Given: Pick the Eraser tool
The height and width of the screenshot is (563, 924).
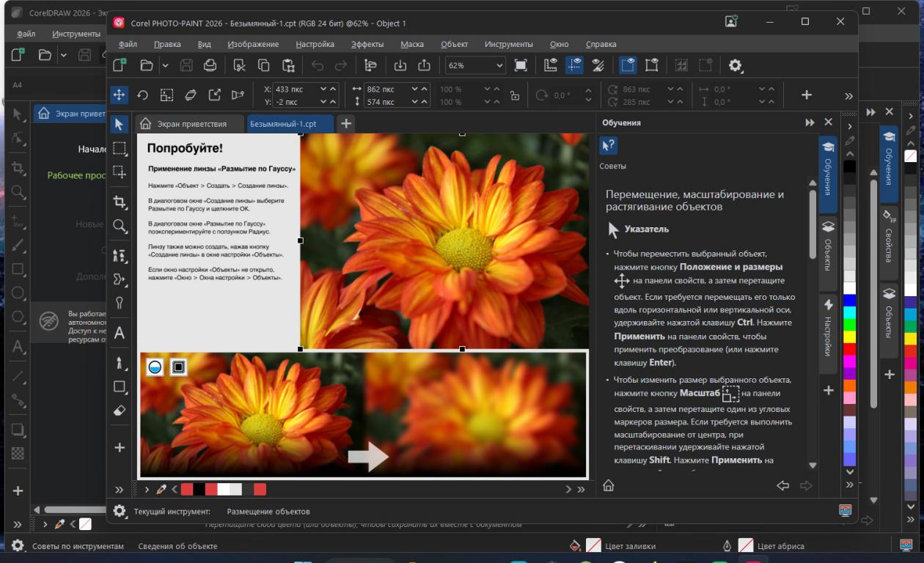Looking at the screenshot, I should coord(120,411).
